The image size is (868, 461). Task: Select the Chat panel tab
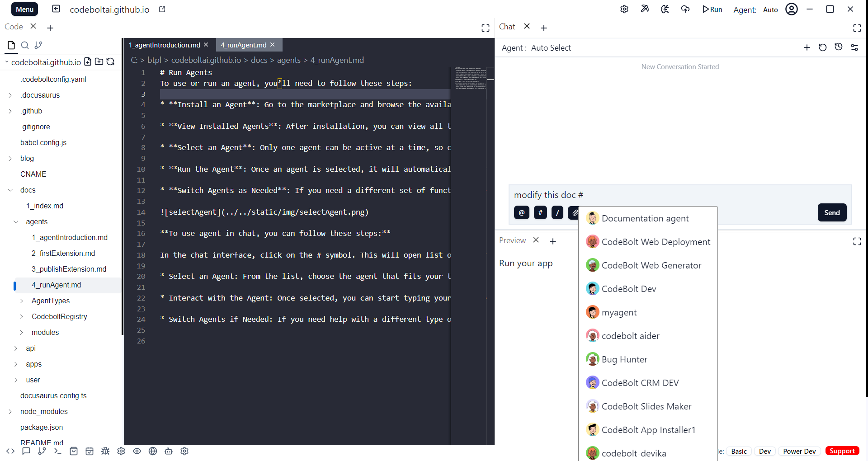[507, 27]
